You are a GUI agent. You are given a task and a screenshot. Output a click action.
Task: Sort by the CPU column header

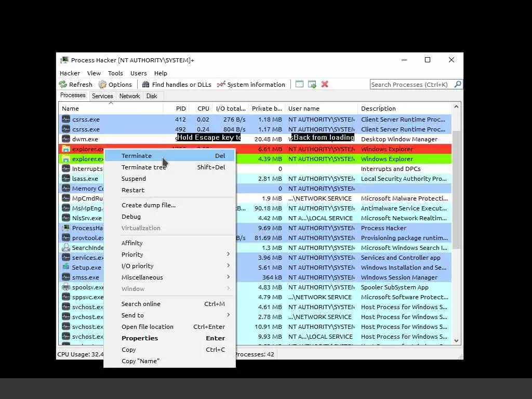coord(202,109)
